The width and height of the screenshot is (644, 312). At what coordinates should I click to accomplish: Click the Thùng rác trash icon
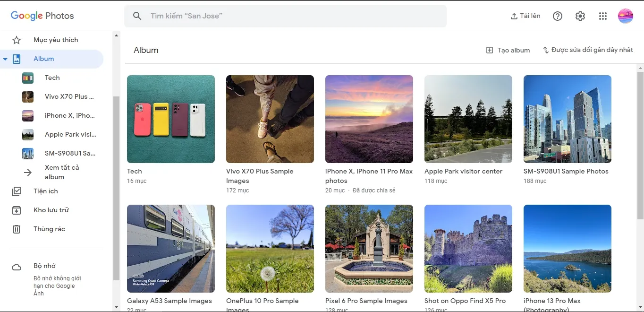pos(17,229)
